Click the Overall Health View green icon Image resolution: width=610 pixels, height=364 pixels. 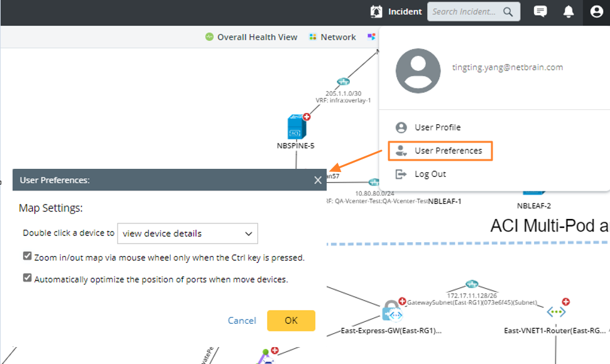click(209, 37)
